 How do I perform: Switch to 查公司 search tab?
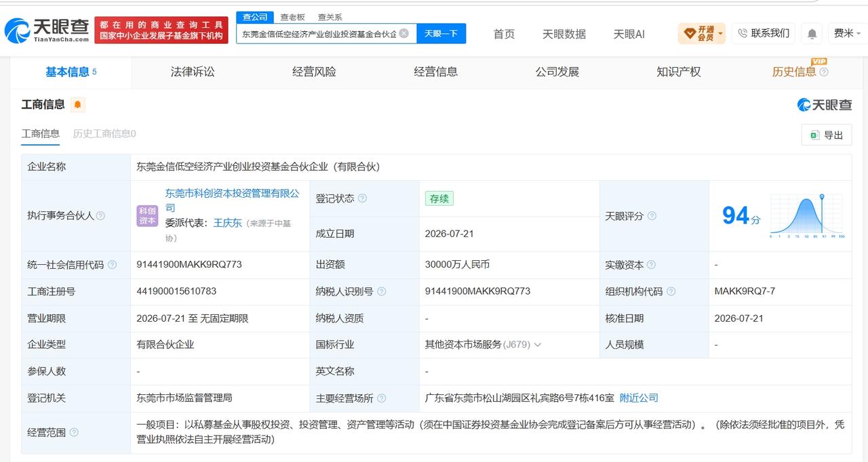click(255, 17)
